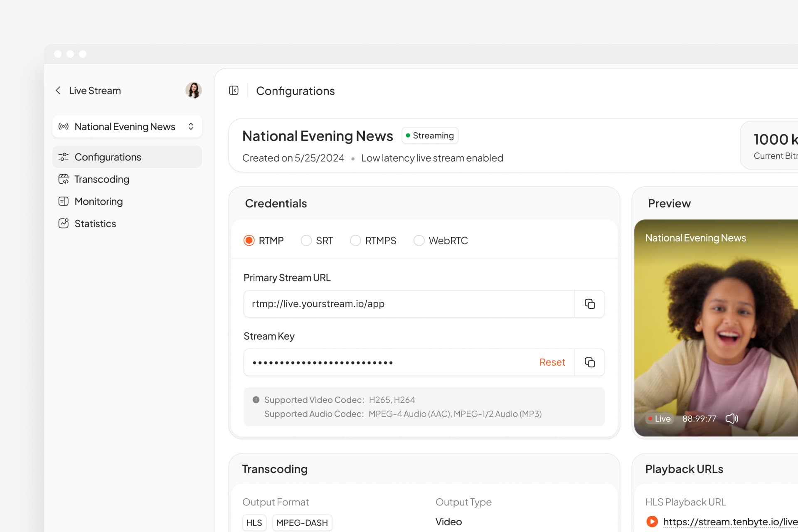Screen dimensions: 798x532
Task: Select the RTMPS protocol radio button
Action: click(x=355, y=241)
